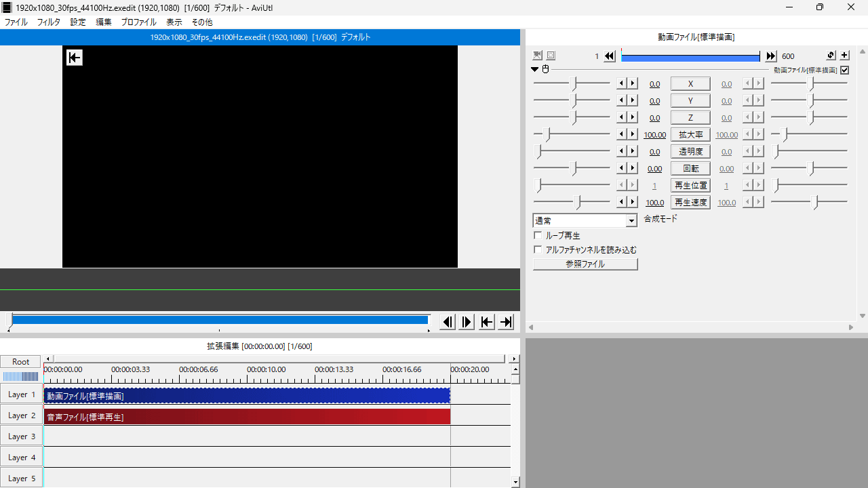
Task: Click the 再生位置 button
Action: [690, 186]
